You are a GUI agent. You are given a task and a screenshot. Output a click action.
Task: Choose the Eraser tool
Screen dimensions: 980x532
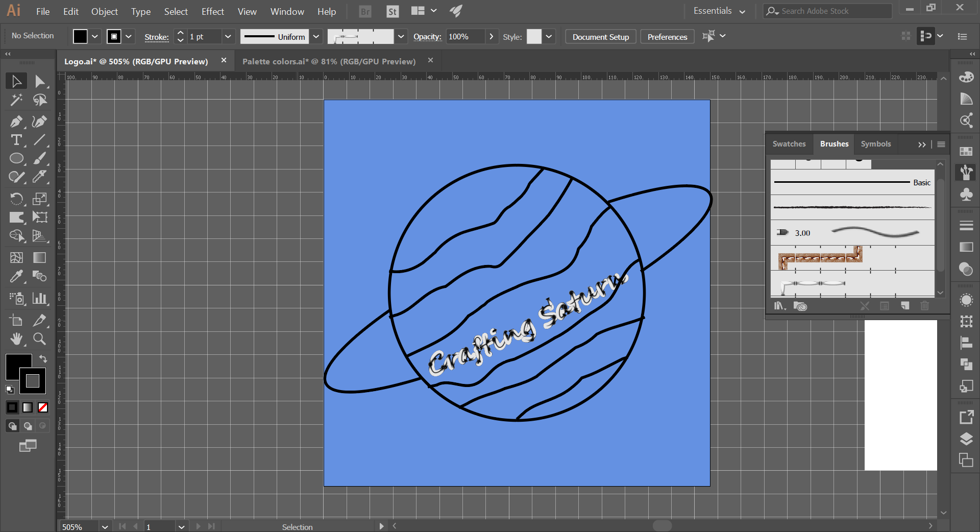[x=40, y=177]
